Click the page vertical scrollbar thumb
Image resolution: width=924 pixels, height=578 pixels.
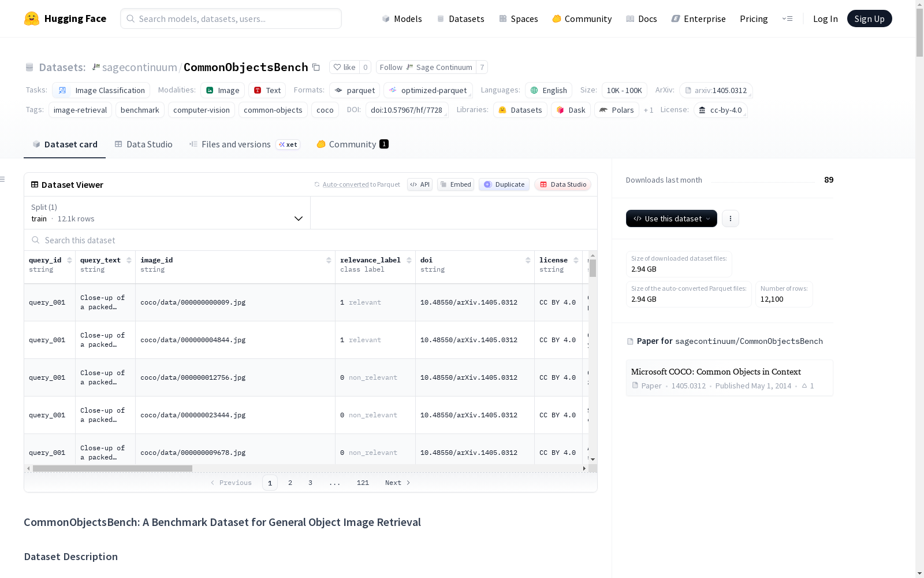tap(919, 32)
